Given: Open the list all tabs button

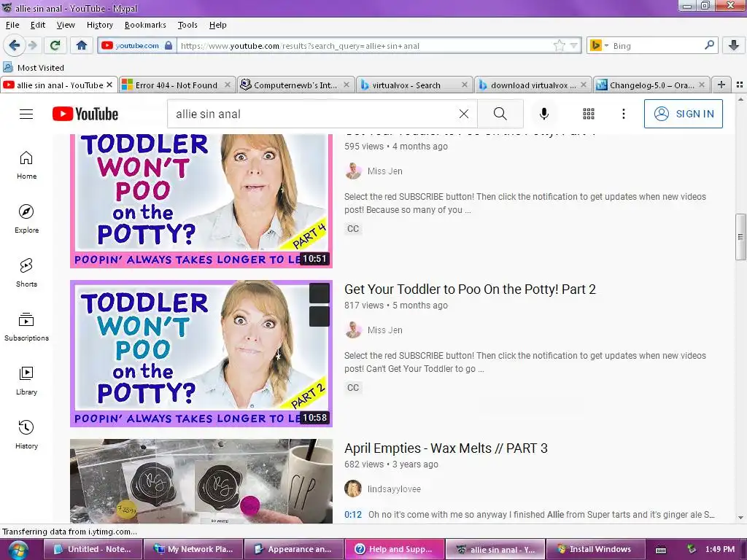Looking at the screenshot, I should pyautogui.click(x=740, y=85).
